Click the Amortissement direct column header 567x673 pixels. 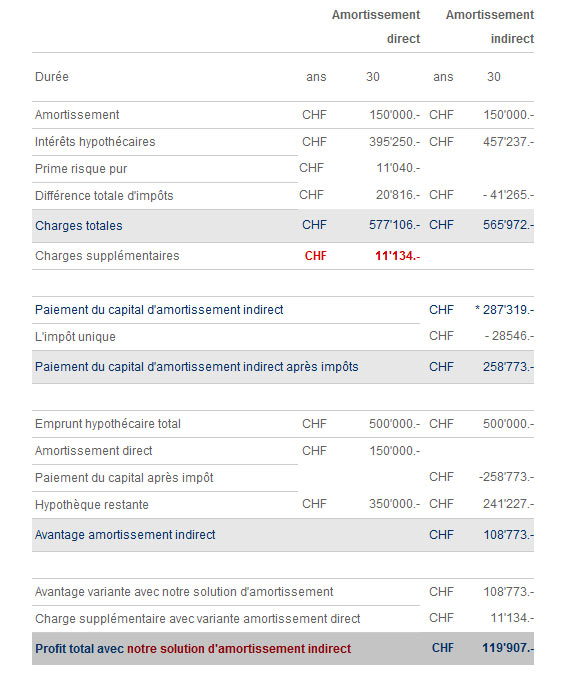coord(376,27)
